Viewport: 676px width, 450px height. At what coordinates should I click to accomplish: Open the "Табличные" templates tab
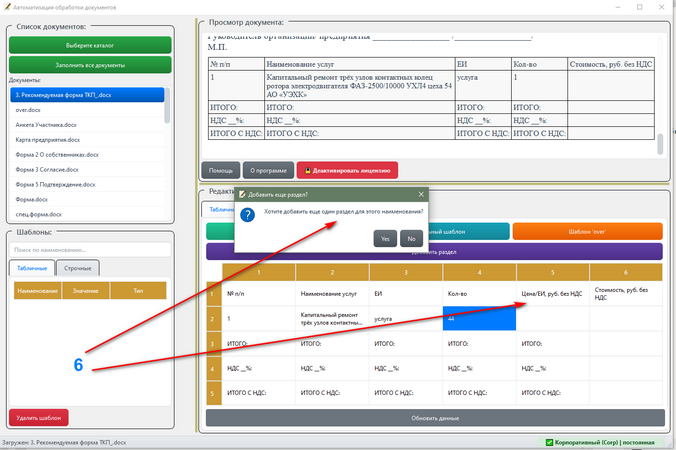tap(32, 268)
